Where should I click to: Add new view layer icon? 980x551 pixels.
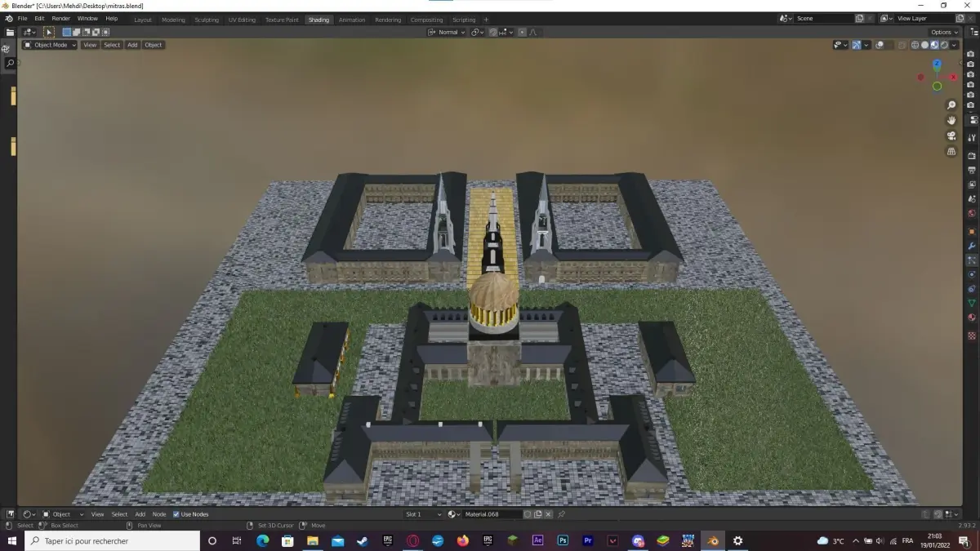click(x=960, y=18)
